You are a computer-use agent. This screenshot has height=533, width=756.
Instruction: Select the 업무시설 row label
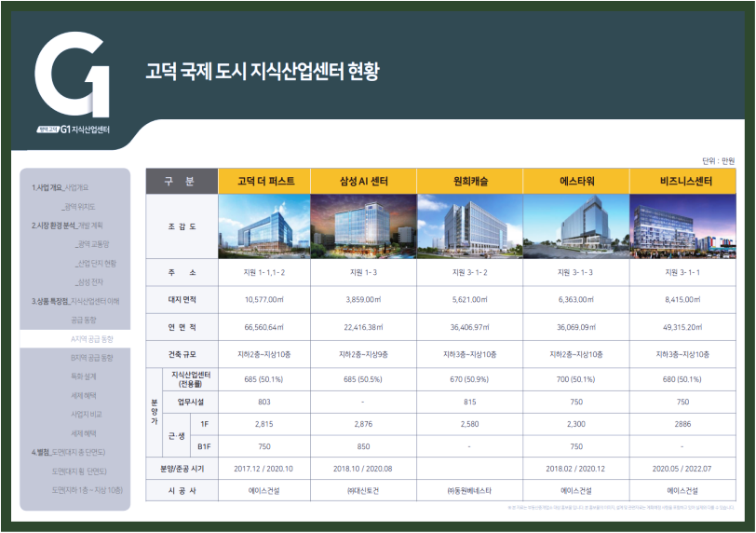point(191,402)
